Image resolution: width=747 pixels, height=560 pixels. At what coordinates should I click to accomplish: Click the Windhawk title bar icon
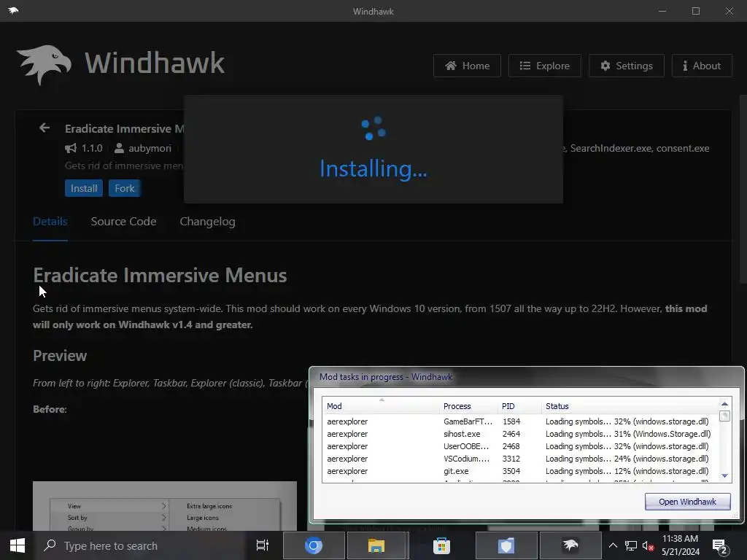click(13, 10)
